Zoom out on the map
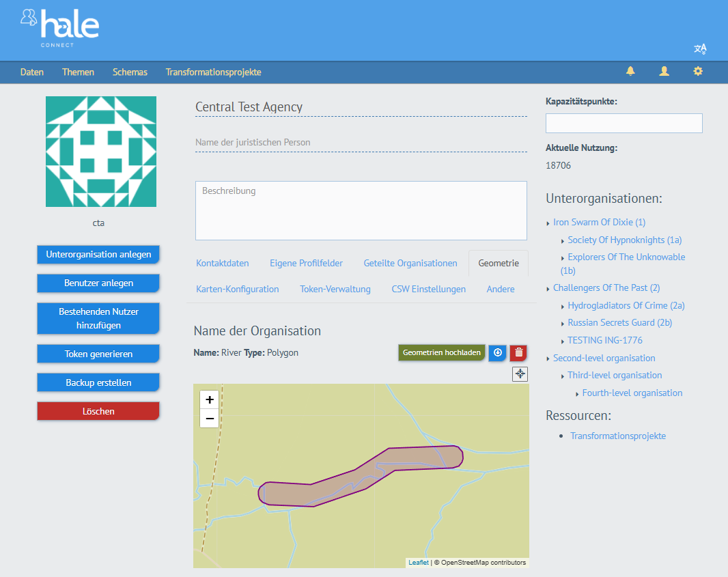Screen dimensions: 728x577 click(x=210, y=418)
